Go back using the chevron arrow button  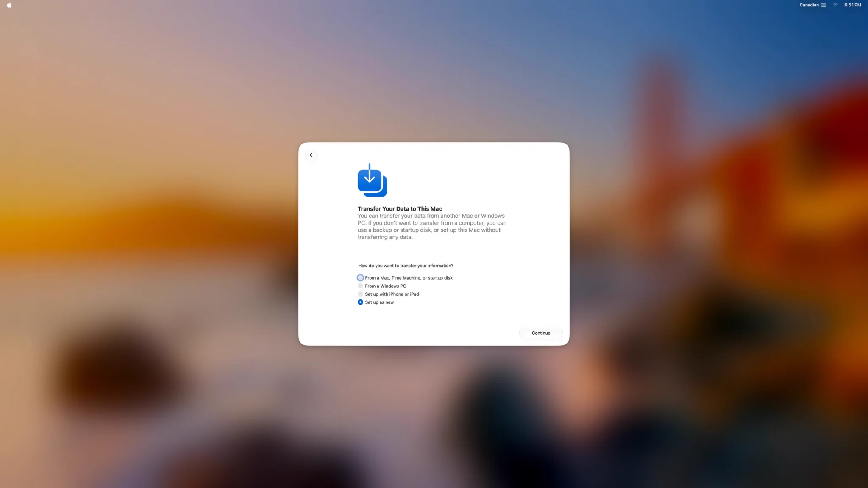tap(311, 155)
